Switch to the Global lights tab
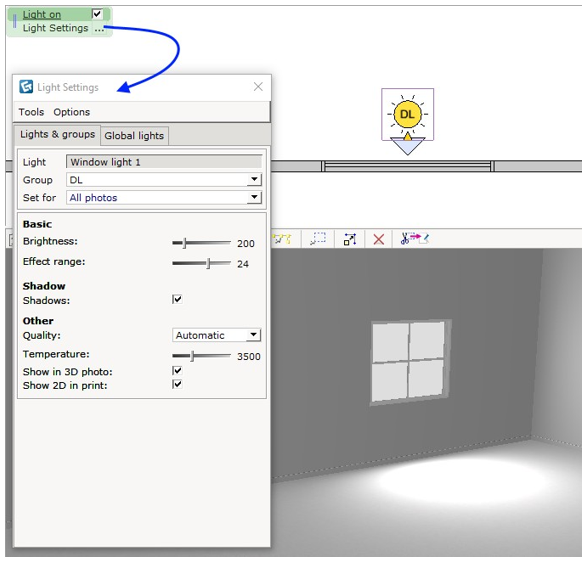Viewport: 585px width, 564px height. [x=134, y=136]
